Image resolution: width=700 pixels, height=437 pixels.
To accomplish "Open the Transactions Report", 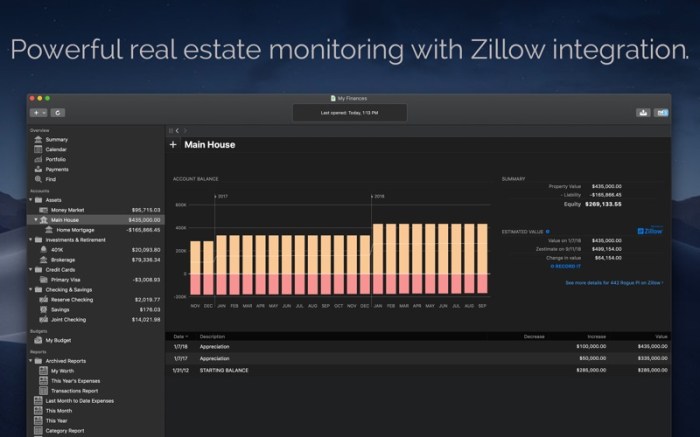I will pyautogui.click(x=74, y=391).
